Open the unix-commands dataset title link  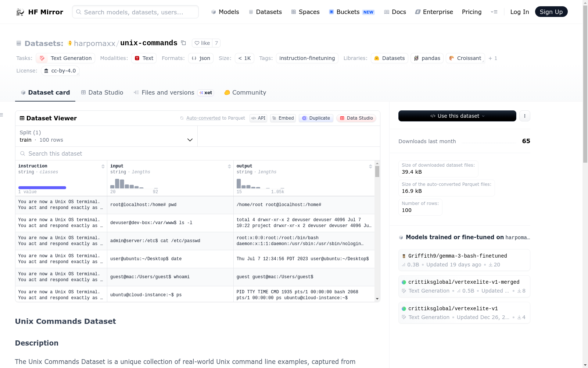coord(149,43)
